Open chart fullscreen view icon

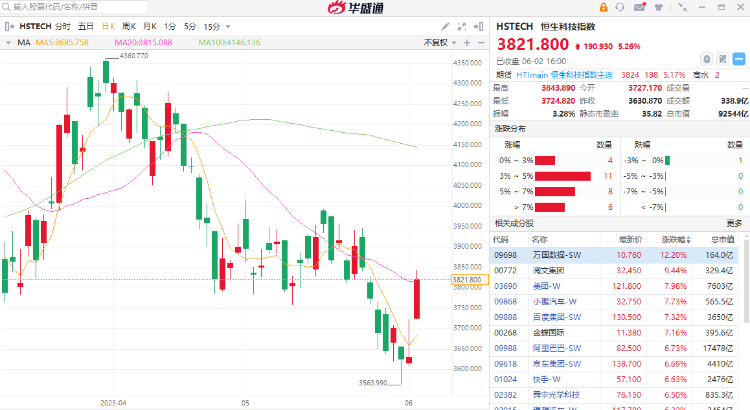coord(462,27)
